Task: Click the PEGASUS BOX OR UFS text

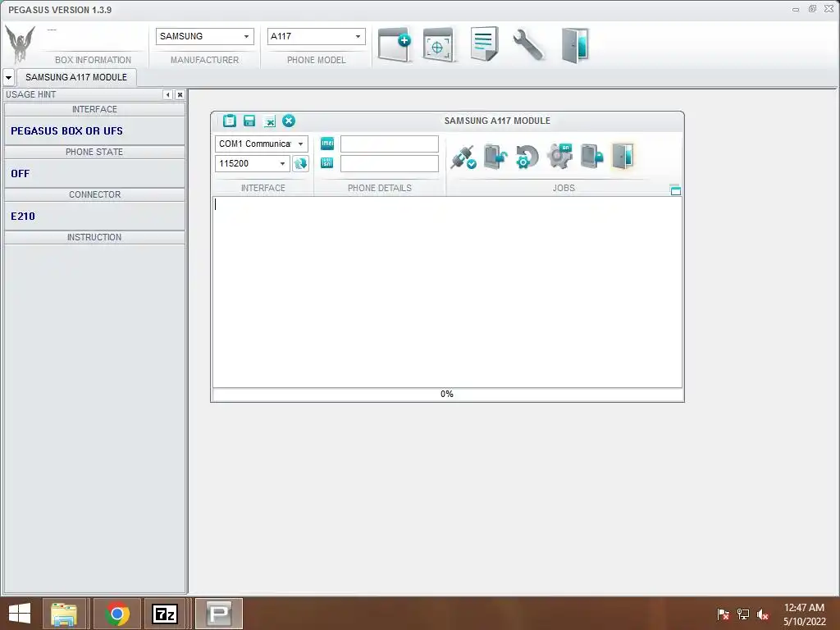Action: tap(67, 130)
